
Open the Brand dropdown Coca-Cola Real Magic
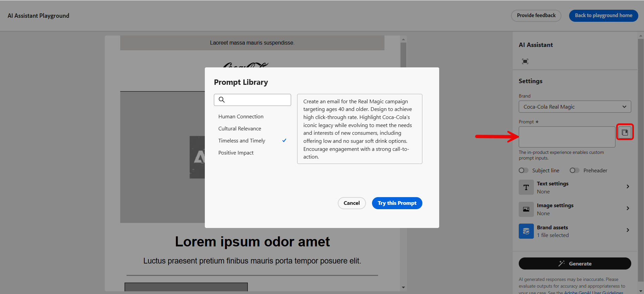tap(575, 107)
